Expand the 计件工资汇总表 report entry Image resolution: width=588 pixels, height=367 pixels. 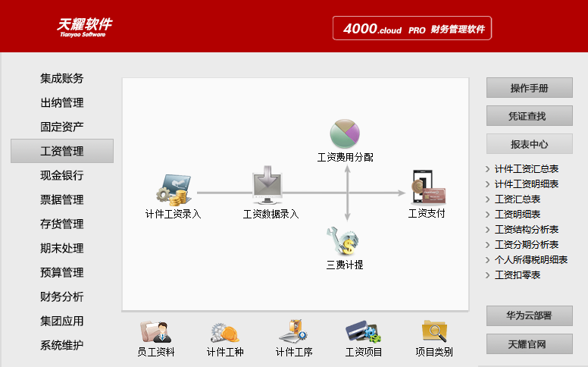(527, 169)
